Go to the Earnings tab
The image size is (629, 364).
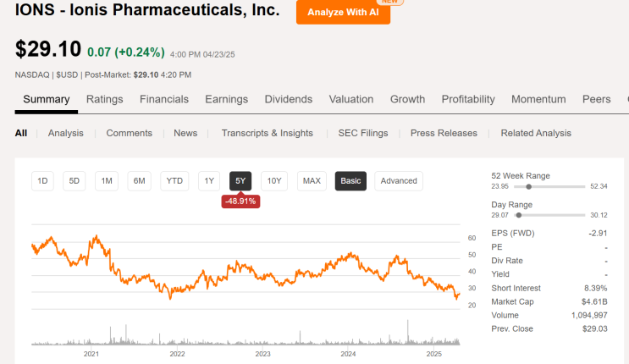[x=226, y=99]
